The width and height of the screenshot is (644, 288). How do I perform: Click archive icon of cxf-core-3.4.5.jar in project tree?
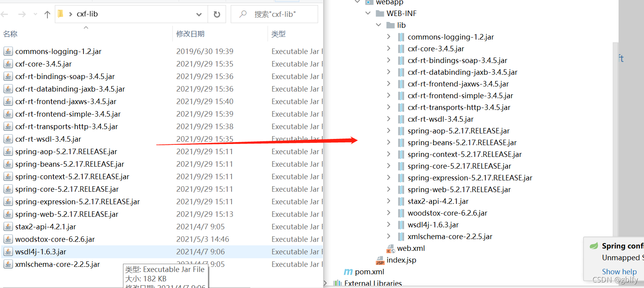(x=401, y=49)
